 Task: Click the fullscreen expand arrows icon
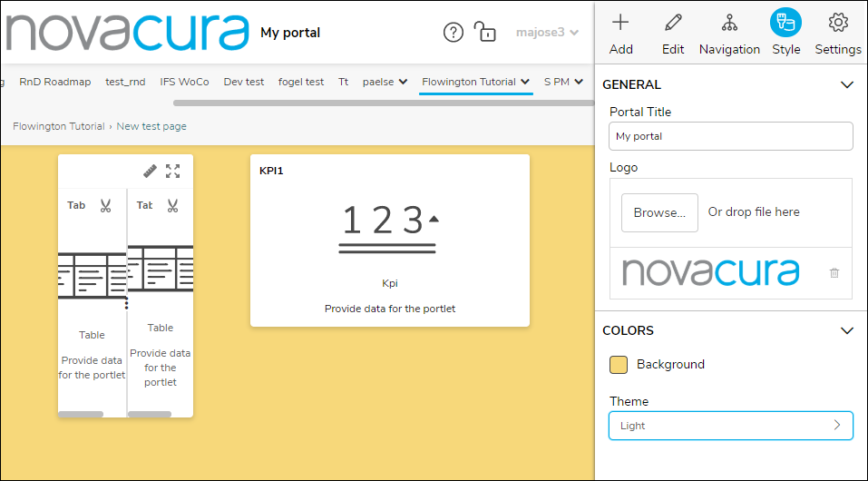(172, 171)
